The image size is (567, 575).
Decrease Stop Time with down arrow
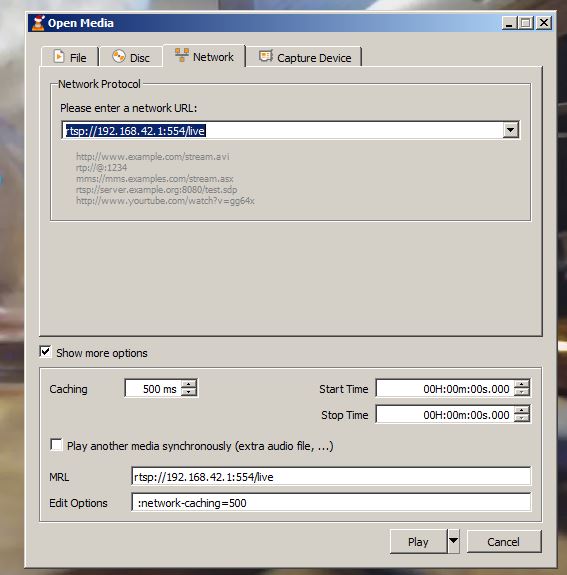[x=522, y=418]
